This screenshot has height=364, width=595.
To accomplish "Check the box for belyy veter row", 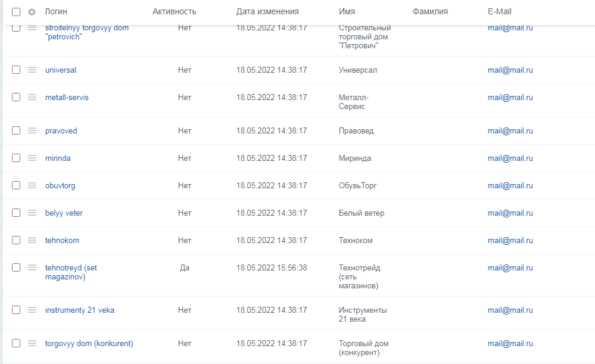I will 16,213.
